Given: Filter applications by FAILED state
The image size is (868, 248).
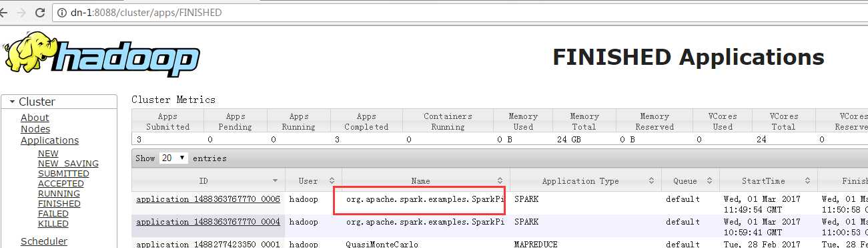Looking at the screenshot, I should 53,214.
